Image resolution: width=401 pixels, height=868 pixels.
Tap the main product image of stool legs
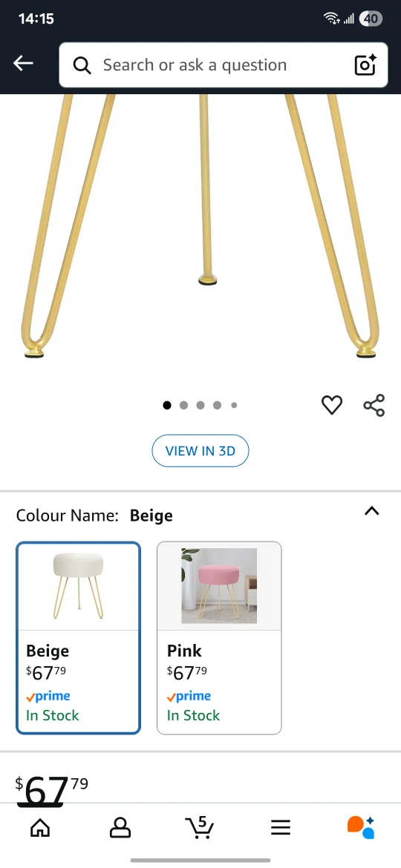click(200, 227)
